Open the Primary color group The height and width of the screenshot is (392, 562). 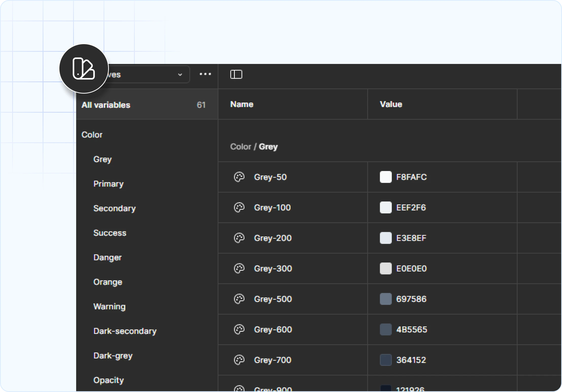point(108,184)
